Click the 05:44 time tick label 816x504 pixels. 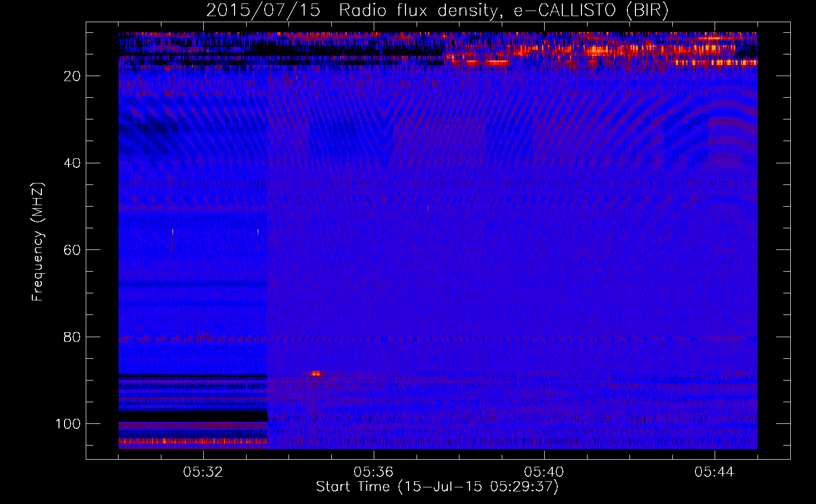tap(715, 472)
